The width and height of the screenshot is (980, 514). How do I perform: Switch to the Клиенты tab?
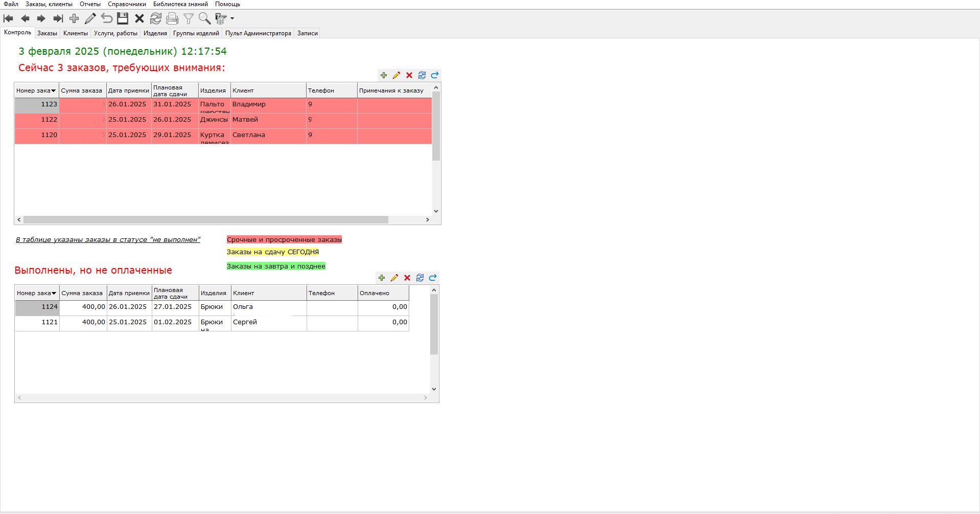pyautogui.click(x=76, y=33)
